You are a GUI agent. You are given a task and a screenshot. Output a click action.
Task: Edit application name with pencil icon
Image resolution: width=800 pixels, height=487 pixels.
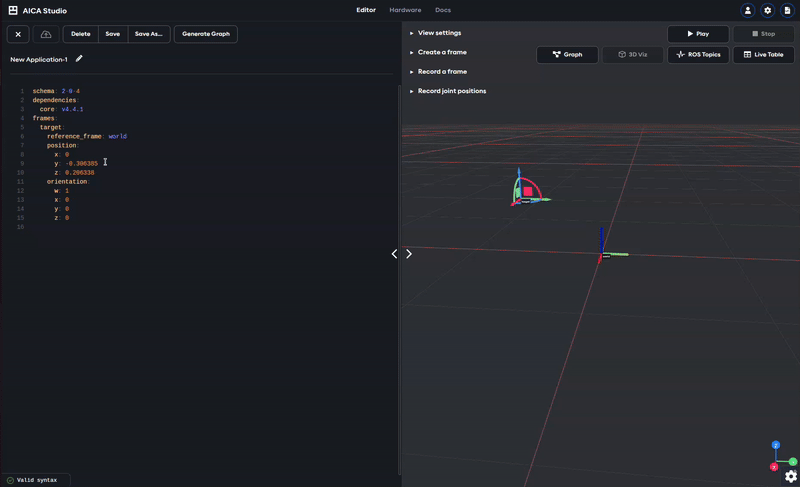coord(79,59)
